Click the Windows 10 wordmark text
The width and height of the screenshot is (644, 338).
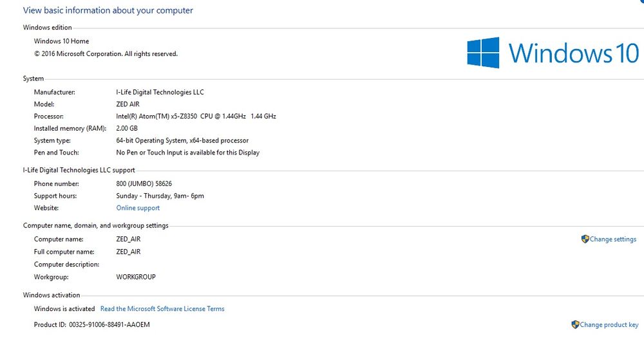point(573,53)
